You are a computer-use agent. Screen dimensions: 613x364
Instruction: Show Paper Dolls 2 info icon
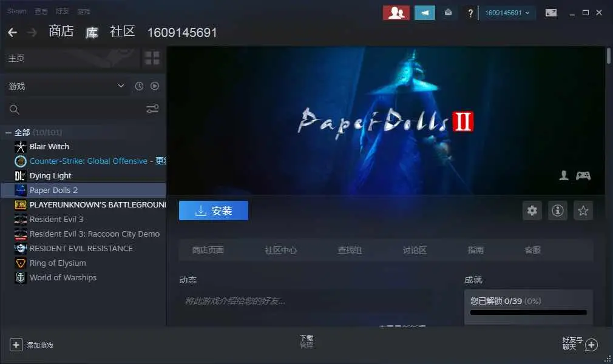558,211
